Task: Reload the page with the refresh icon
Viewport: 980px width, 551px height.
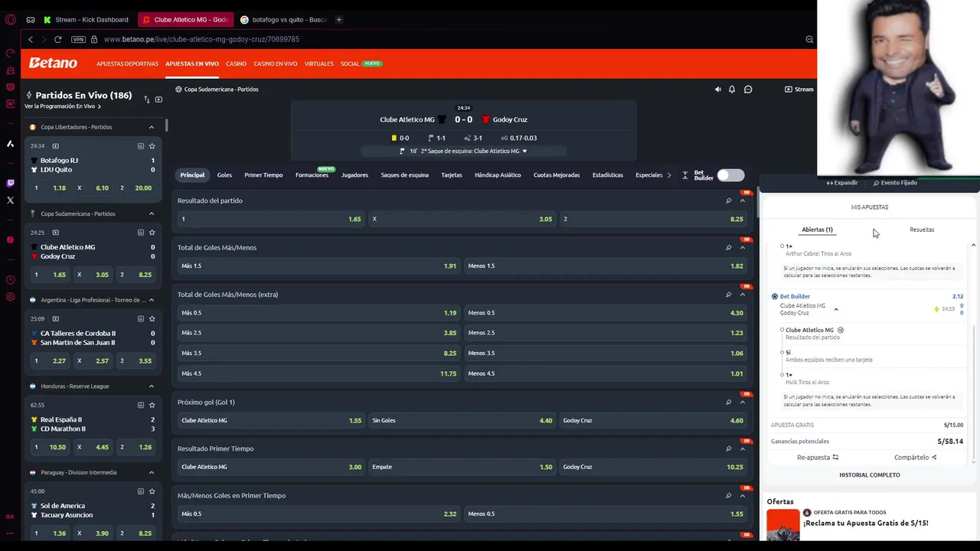Action: (57, 39)
